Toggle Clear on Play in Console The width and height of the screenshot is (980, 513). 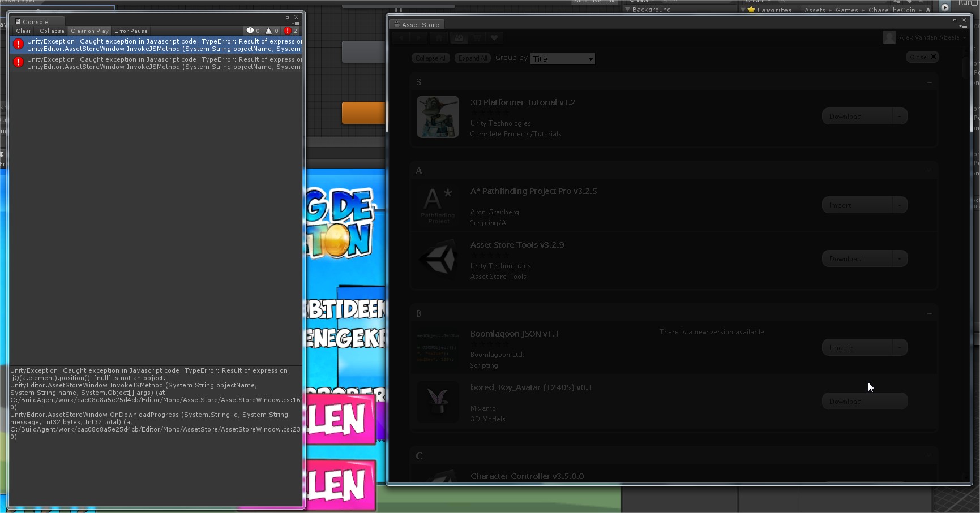[x=89, y=31]
